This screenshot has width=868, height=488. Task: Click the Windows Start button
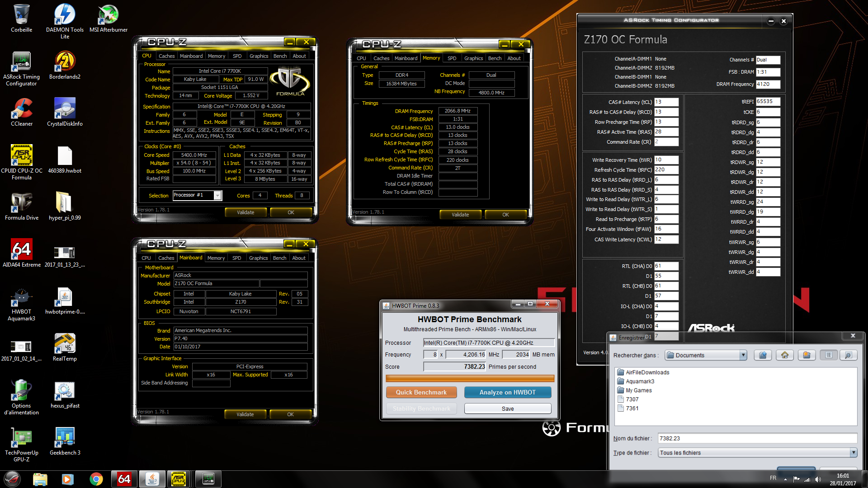pos(12,479)
